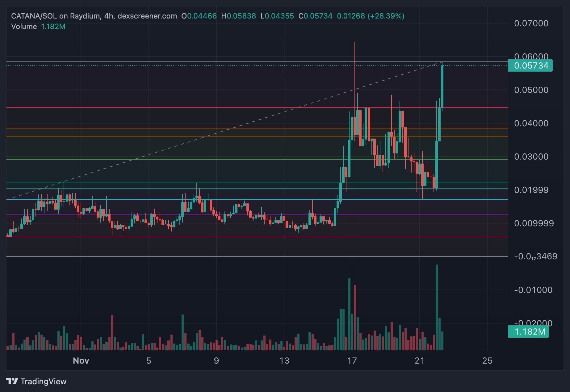Select the open value O0.04466 in header
Screen dimensions: 570x392
pos(199,16)
